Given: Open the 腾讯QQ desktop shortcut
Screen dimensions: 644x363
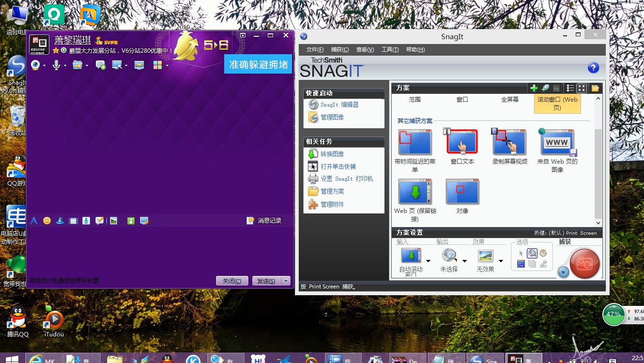Looking at the screenshot, I should point(17,321).
